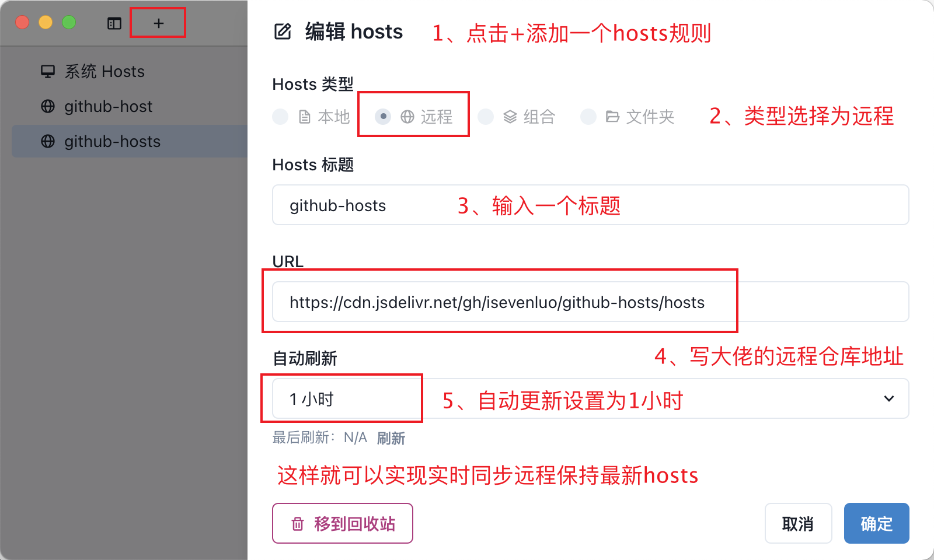Open github-host entry in the sidebar

point(108,106)
